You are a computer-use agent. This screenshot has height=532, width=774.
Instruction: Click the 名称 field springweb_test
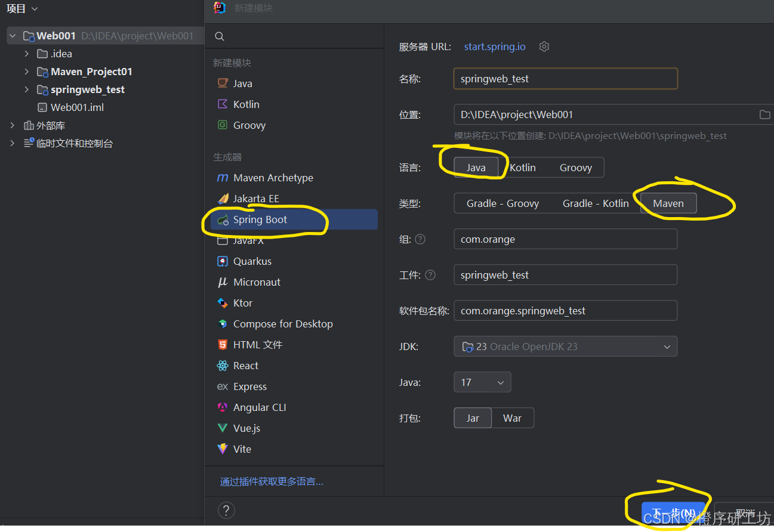click(566, 79)
